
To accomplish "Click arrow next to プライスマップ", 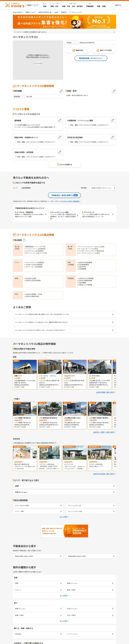I will [113, 214].
